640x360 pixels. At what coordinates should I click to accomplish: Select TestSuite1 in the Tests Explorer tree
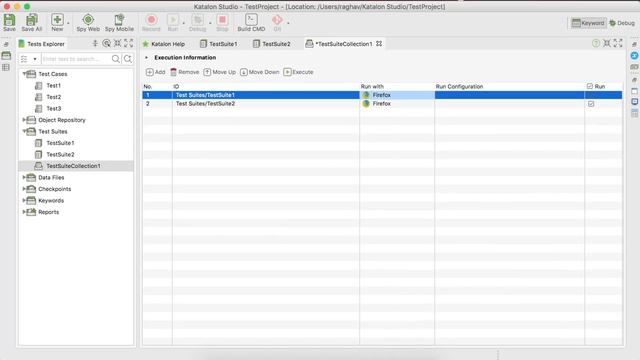click(60, 143)
